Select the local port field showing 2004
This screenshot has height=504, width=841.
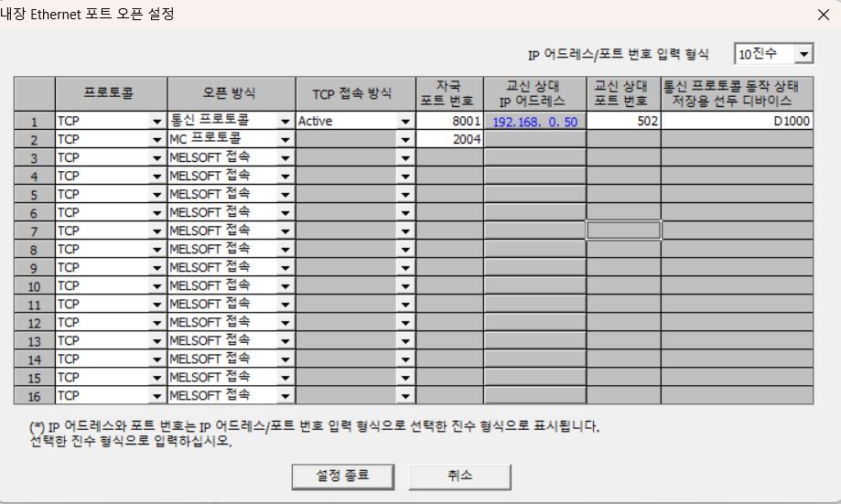[x=449, y=139]
